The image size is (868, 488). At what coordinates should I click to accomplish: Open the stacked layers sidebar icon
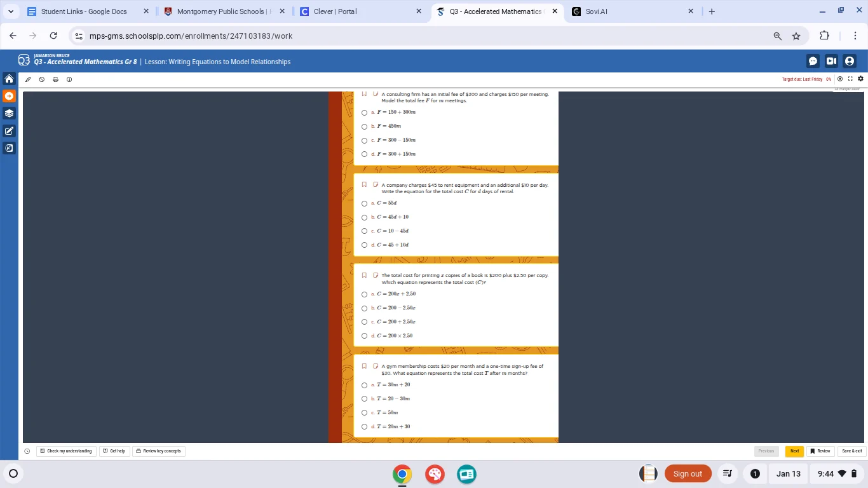tap(9, 113)
